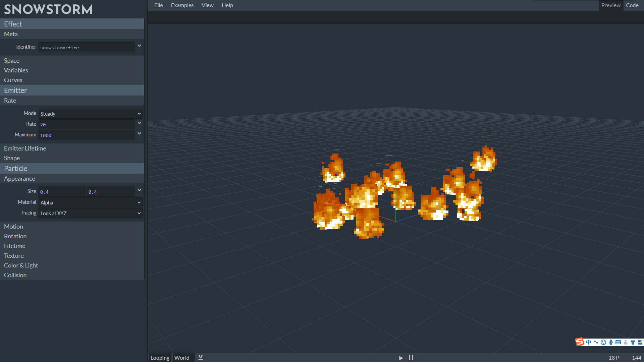The height and width of the screenshot is (362, 644).
Task: Click the second Size input field
Action: click(111, 192)
